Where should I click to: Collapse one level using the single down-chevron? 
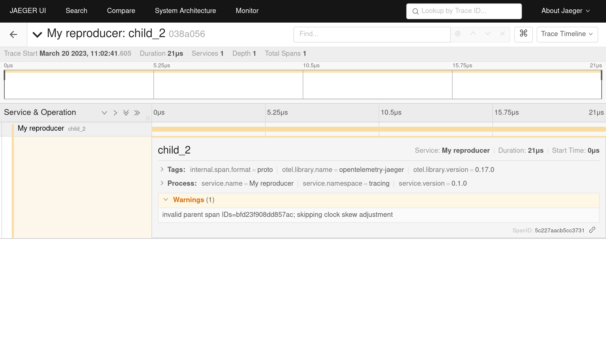105,113
